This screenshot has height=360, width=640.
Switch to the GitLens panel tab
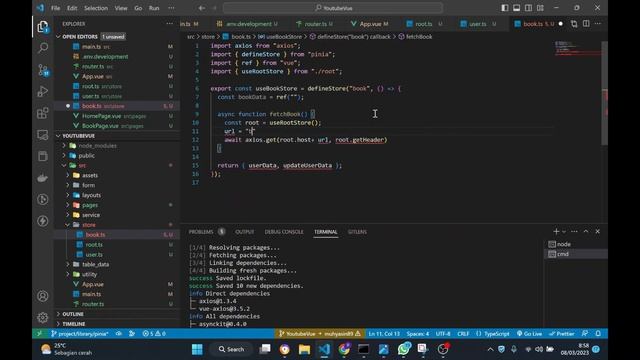(x=357, y=231)
